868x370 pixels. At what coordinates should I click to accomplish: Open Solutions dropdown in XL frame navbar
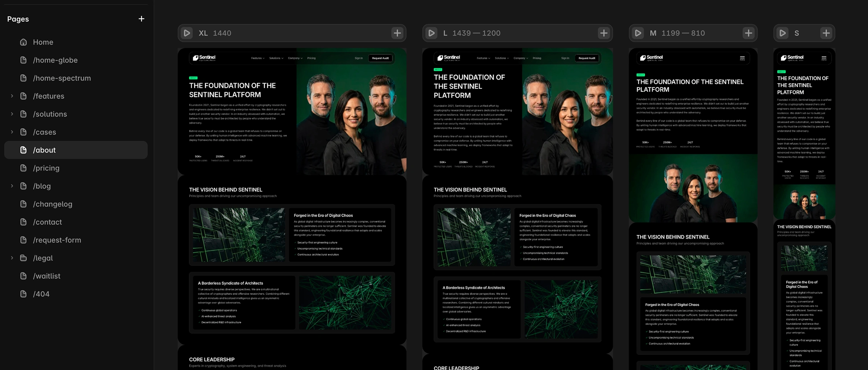tap(276, 58)
